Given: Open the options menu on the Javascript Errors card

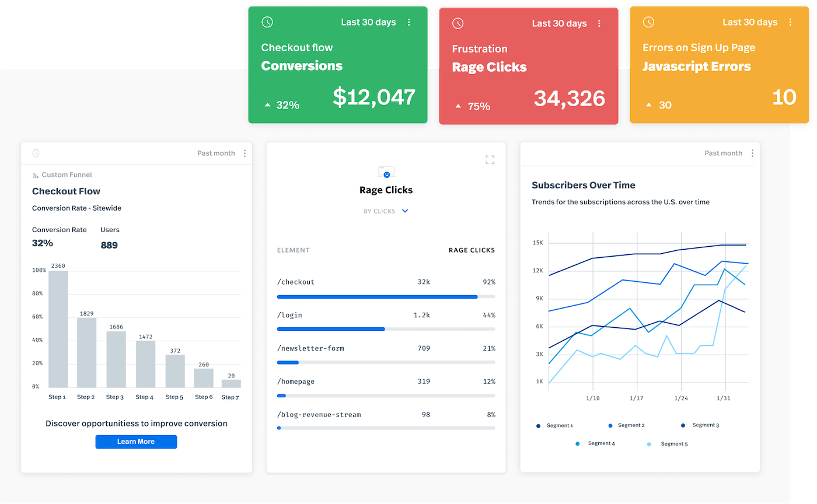Looking at the screenshot, I should tap(791, 22).
